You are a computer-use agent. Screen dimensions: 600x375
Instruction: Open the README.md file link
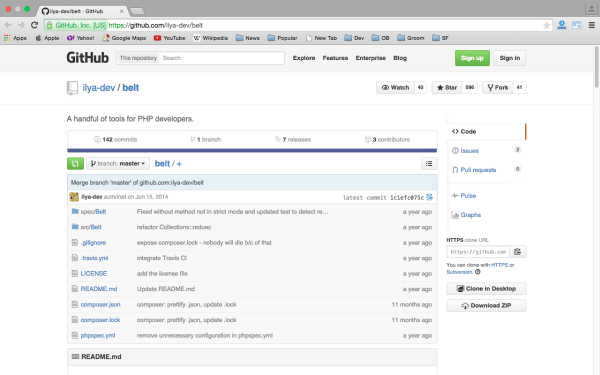click(x=99, y=289)
